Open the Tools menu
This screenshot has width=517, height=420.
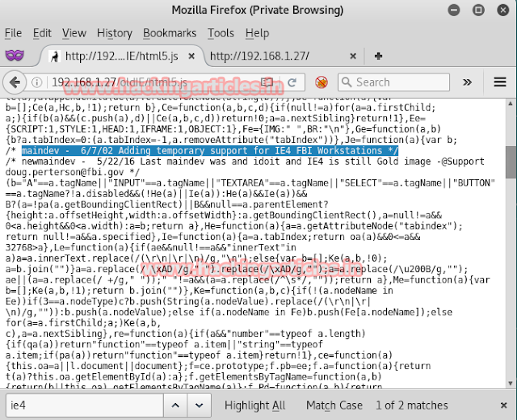point(221,33)
